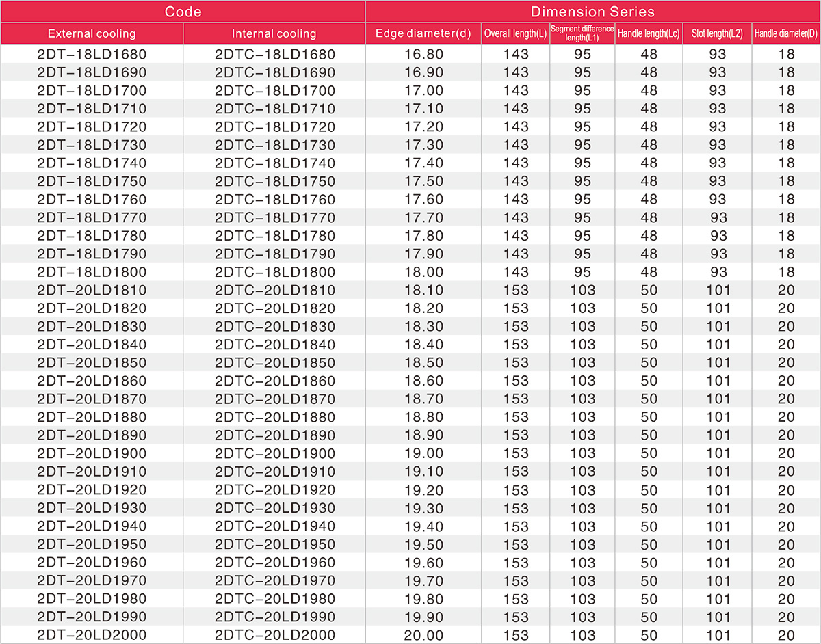Click edge diameter value 18.10

pos(423,290)
